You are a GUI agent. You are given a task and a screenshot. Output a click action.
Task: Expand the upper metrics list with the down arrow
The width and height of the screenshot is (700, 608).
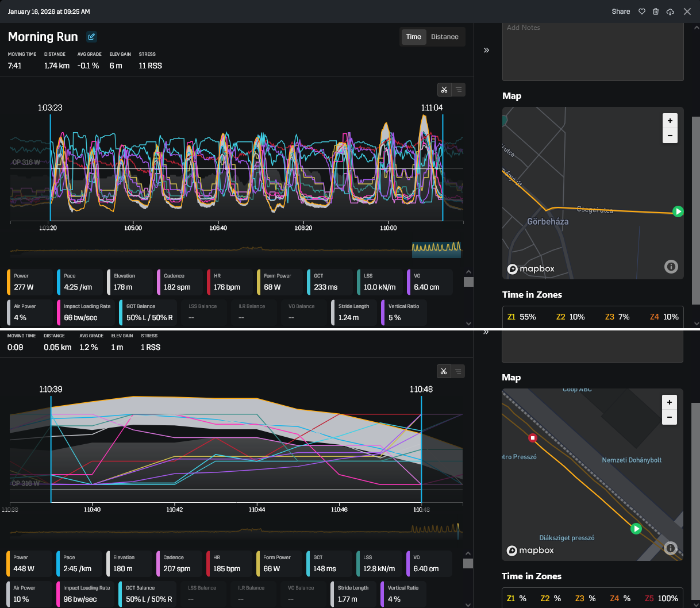468,323
